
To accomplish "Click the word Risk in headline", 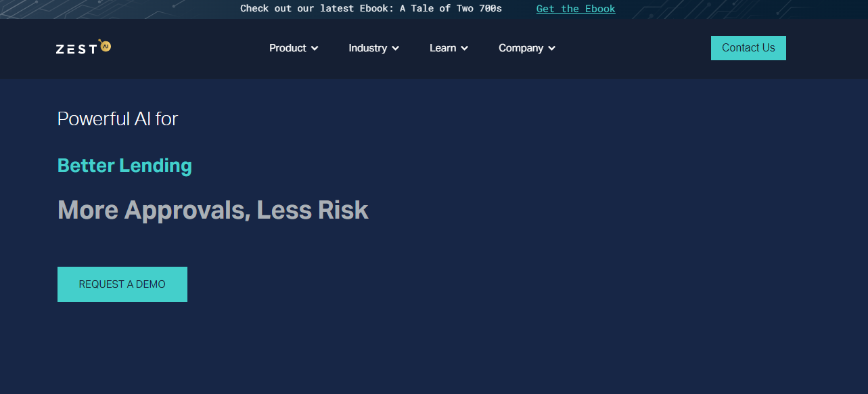I will click(343, 210).
